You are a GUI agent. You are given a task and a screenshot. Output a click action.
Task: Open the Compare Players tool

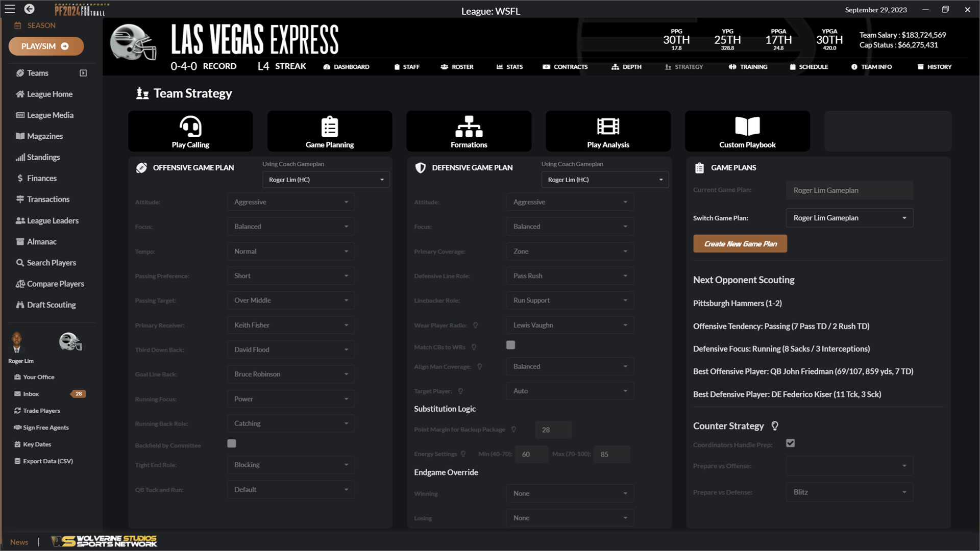point(55,283)
